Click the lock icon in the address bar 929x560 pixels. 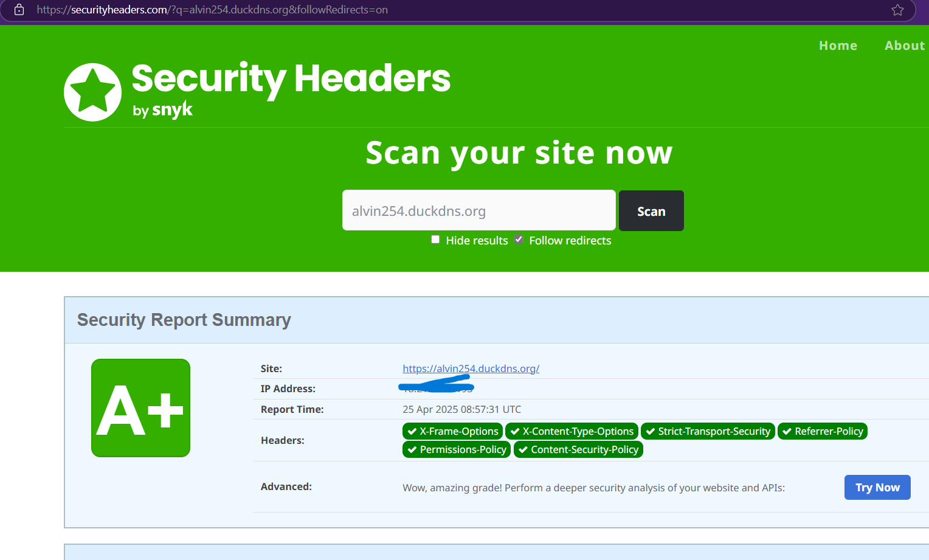click(x=19, y=10)
